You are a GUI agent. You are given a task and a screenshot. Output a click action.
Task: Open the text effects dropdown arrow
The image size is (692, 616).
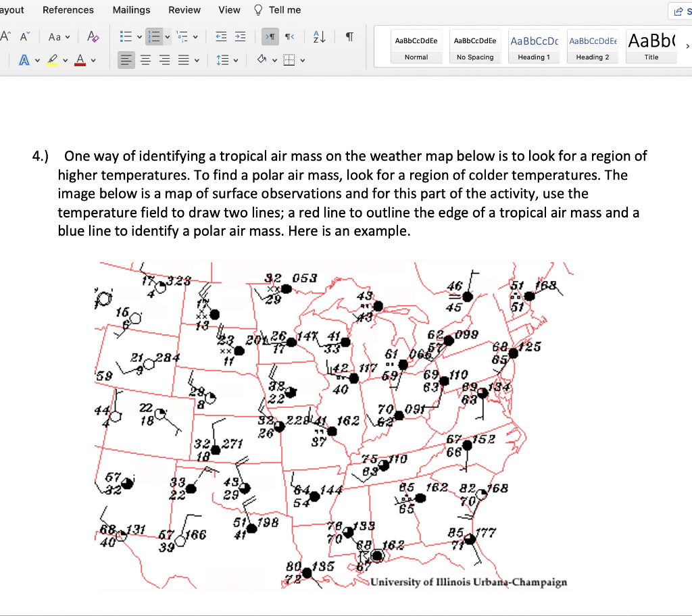(x=38, y=61)
